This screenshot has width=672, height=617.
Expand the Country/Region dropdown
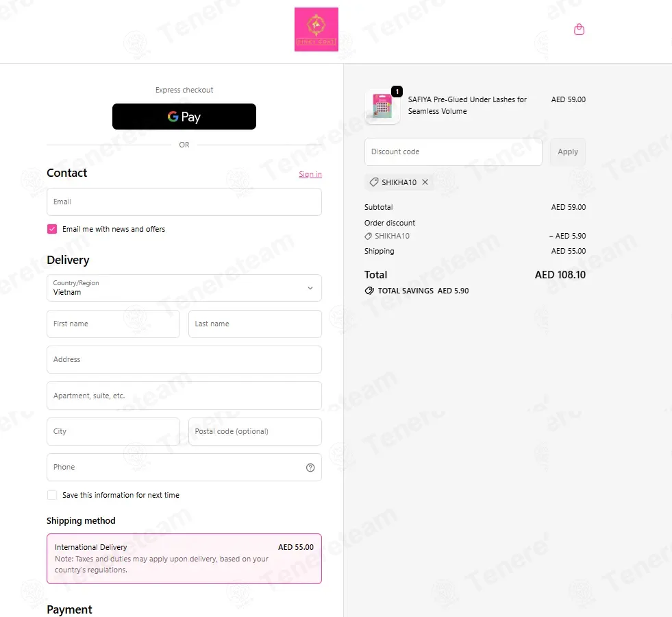(184, 288)
